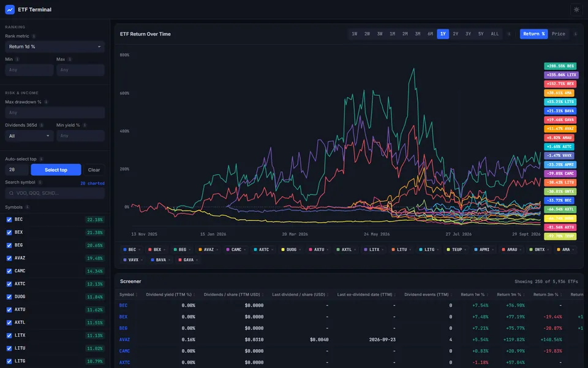The width and height of the screenshot is (588, 368).
Task: Click the '20 charted' text
Action: [92, 183]
